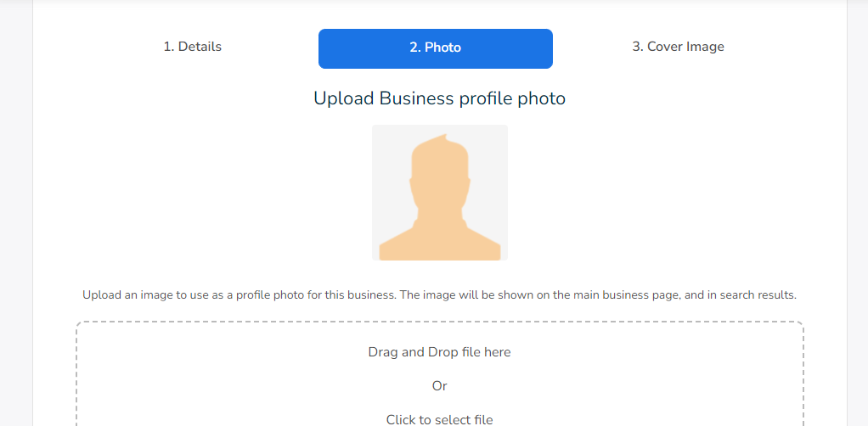Go back to the Details step tab
868x426 pixels.
(193, 47)
